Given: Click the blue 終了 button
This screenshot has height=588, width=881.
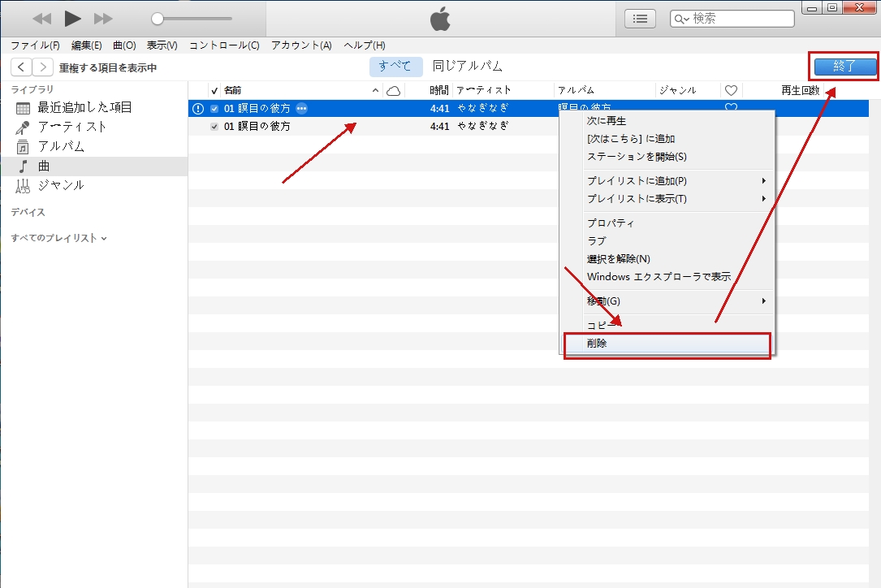Looking at the screenshot, I should click(x=845, y=67).
